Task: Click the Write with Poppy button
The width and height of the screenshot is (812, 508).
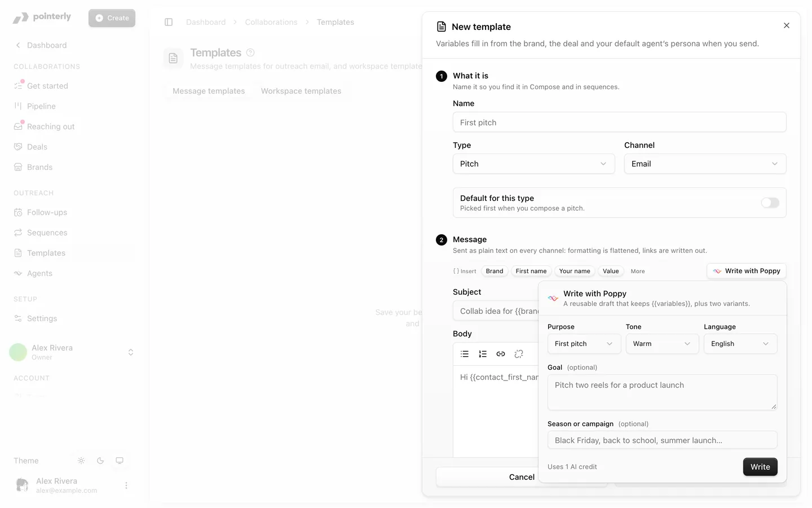Action: pos(747,271)
